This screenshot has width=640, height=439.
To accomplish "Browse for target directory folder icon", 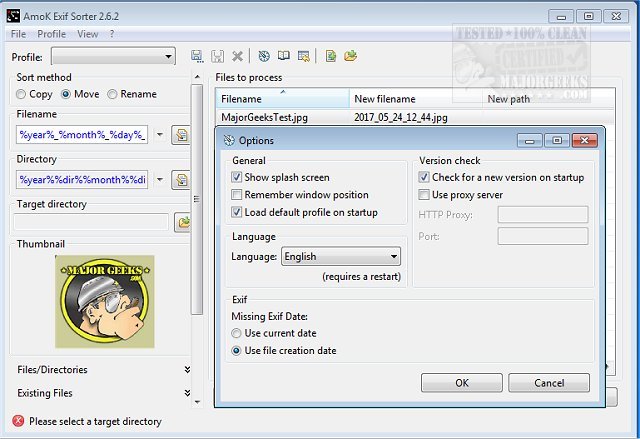I will tap(183, 222).
